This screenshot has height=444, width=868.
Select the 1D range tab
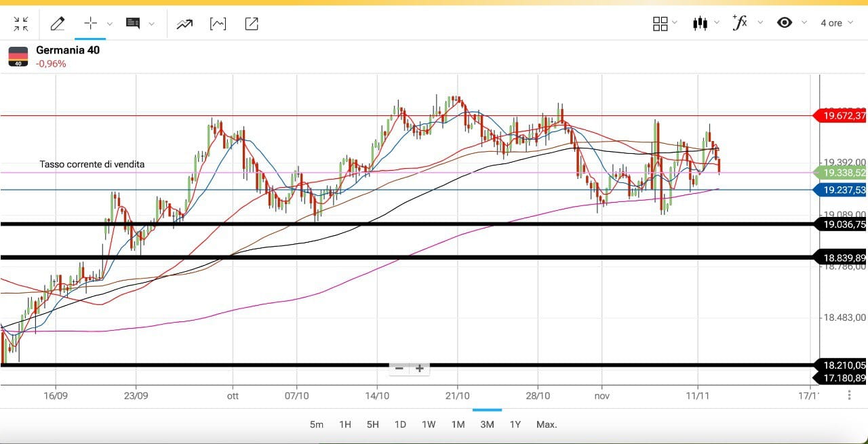[400, 424]
